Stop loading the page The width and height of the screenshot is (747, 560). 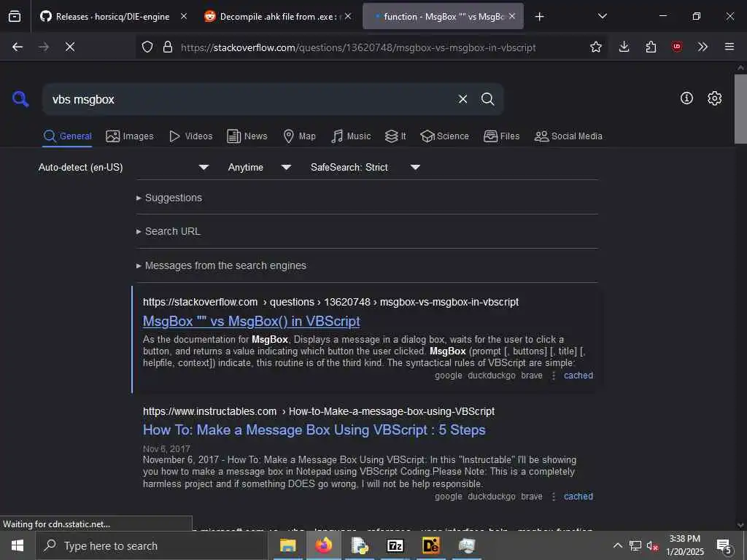[70, 47]
